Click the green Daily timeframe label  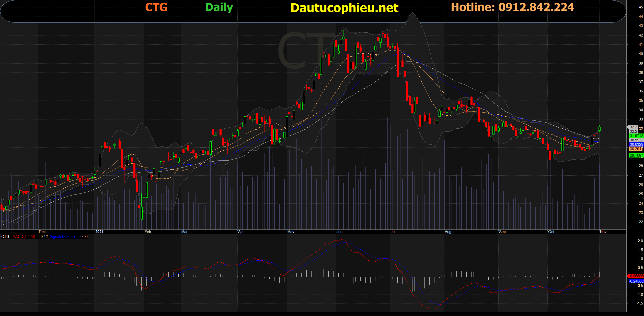point(219,7)
